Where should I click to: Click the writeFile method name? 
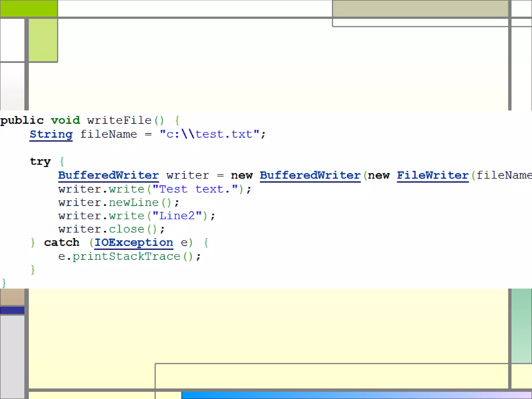click(x=119, y=121)
